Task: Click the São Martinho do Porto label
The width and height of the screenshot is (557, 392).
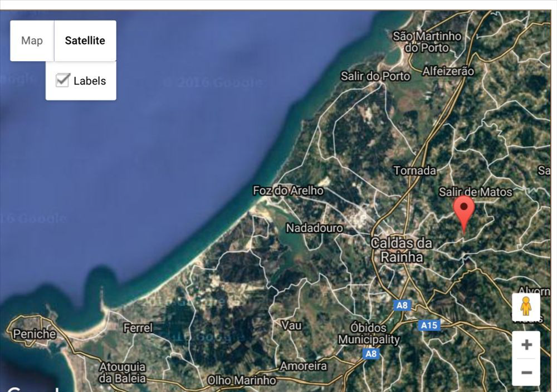Action: click(x=427, y=42)
